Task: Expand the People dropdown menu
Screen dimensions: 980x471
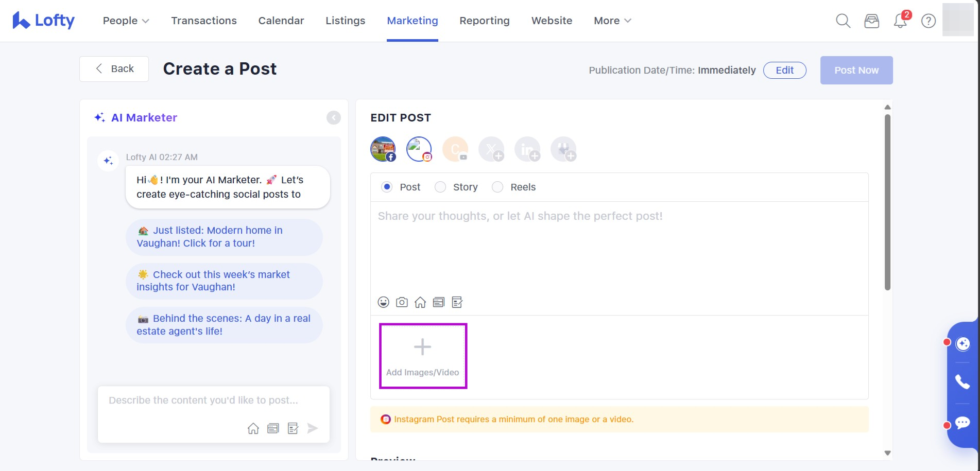Action: coord(126,21)
